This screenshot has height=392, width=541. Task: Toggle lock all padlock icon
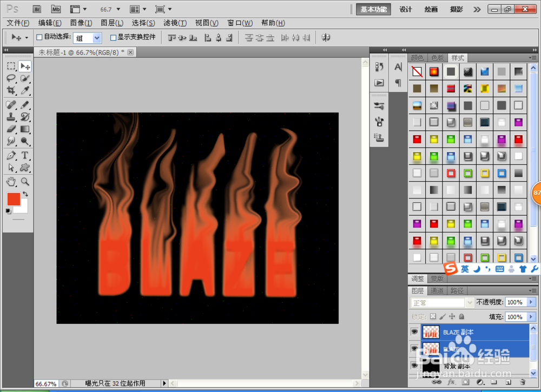pyautogui.click(x=461, y=316)
